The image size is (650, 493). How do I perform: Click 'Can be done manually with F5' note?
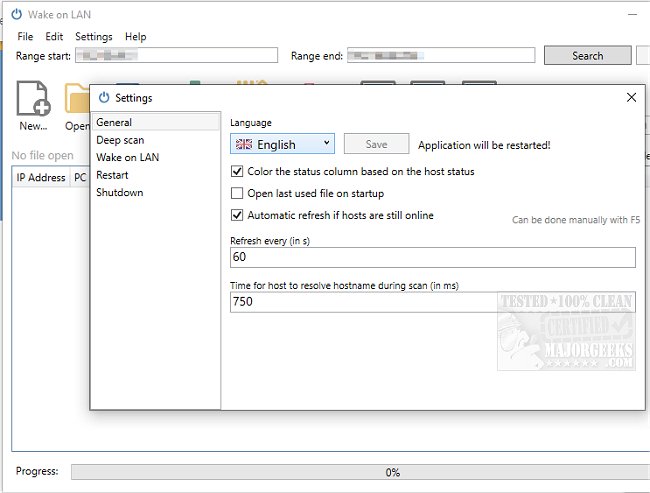point(576,220)
